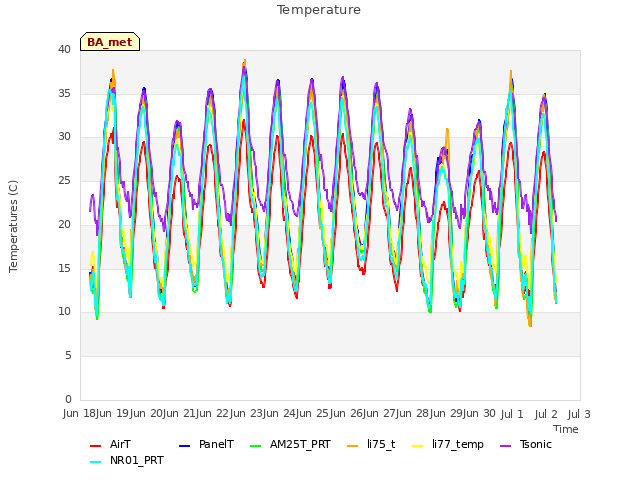This screenshot has height=480, width=640.
Task: Click the 5 y-axis tick label
Action: coord(68,356)
